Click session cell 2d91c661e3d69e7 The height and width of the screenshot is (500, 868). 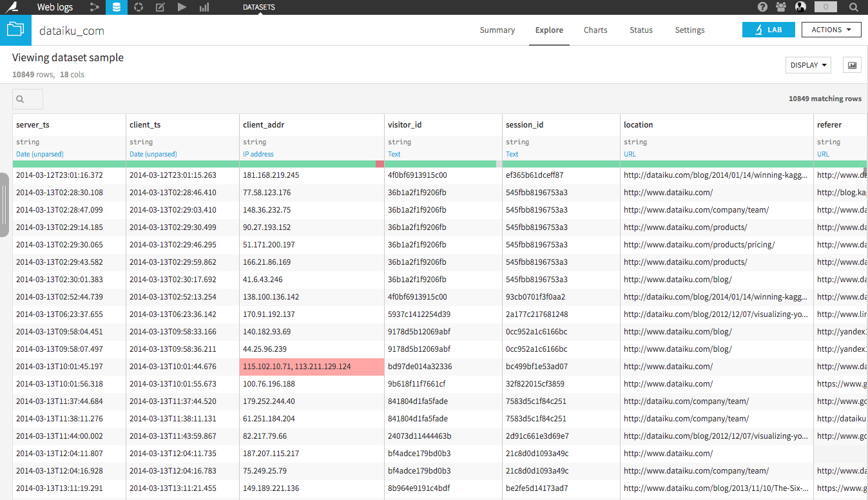tap(561, 436)
